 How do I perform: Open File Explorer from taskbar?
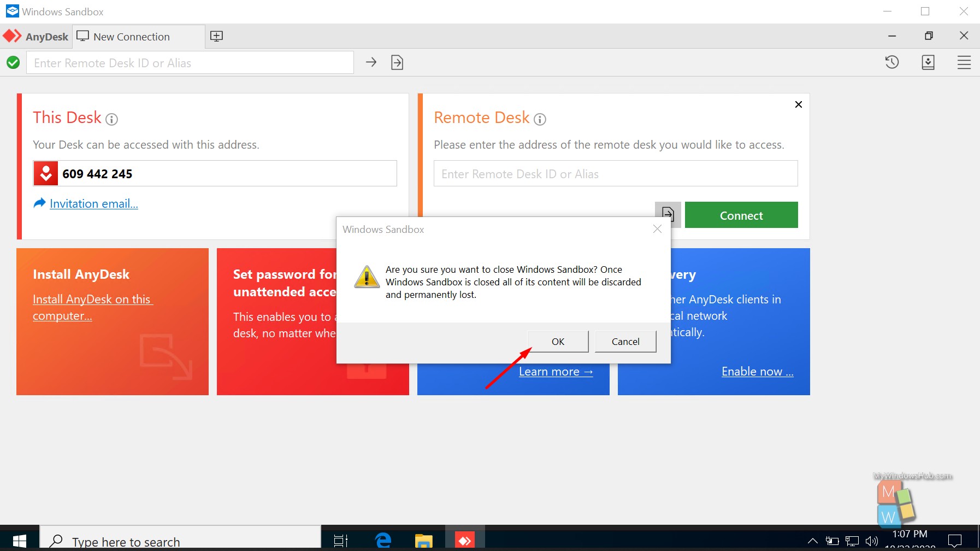(x=423, y=541)
